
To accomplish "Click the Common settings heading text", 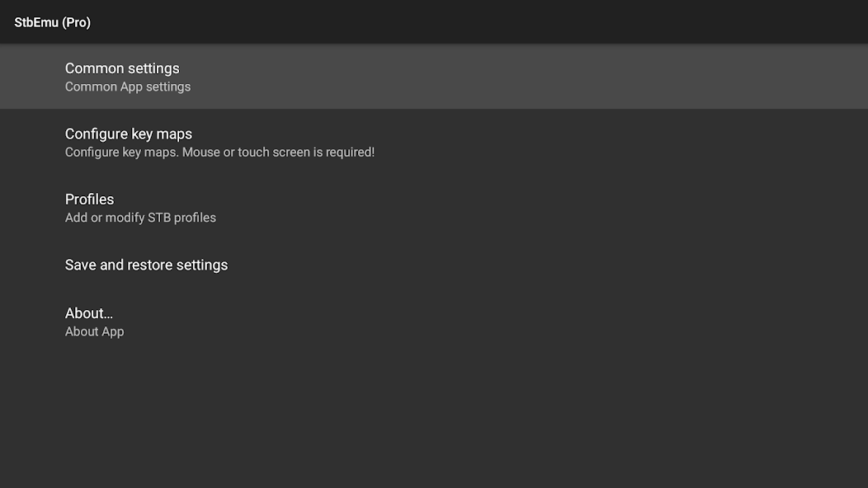I will click(122, 68).
